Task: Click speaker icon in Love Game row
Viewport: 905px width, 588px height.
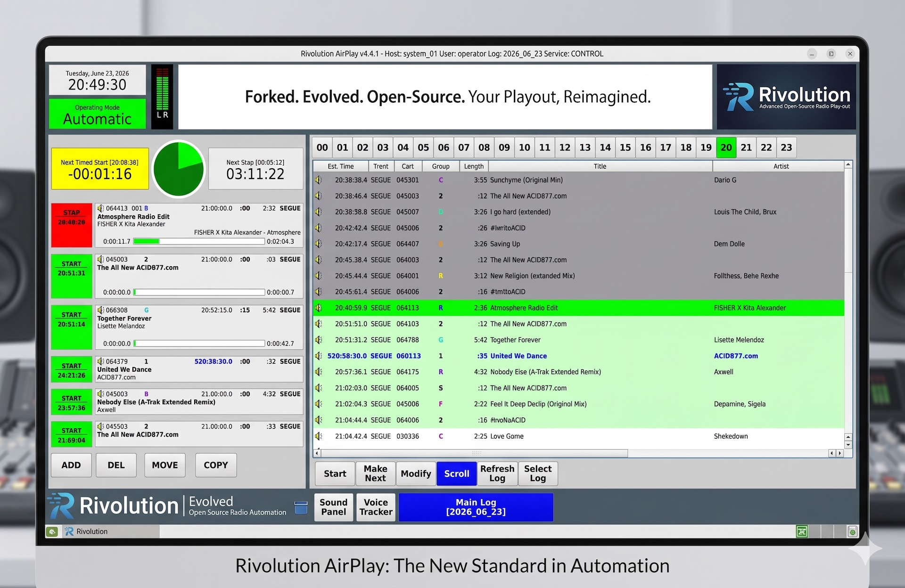Action: (x=319, y=436)
